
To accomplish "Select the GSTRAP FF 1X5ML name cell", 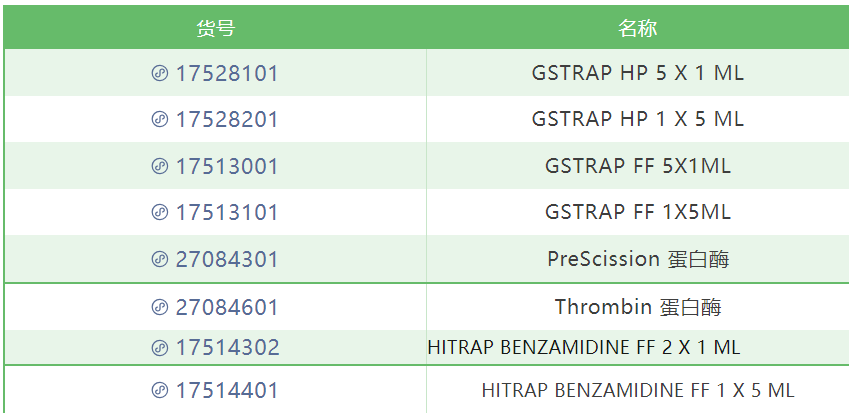I will coord(638,212).
